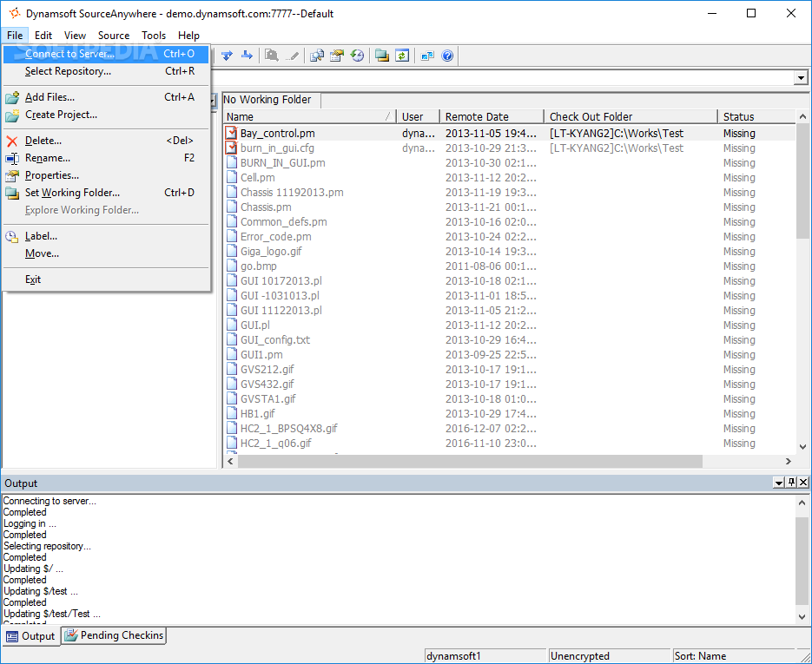
Task: Switch to the Pending Checkins tab
Action: 114,635
